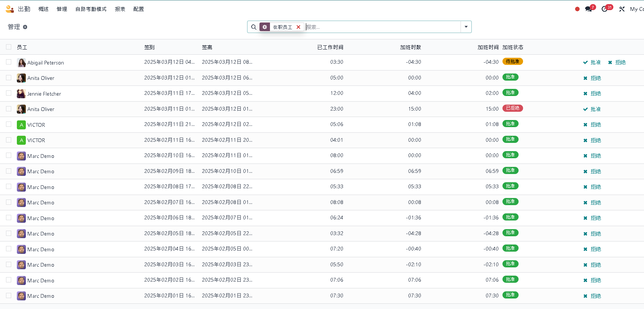Click the 出勤 app logo icon
The height and width of the screenshot is (309, 644).
pyautogui.click(x=10, y=9)
